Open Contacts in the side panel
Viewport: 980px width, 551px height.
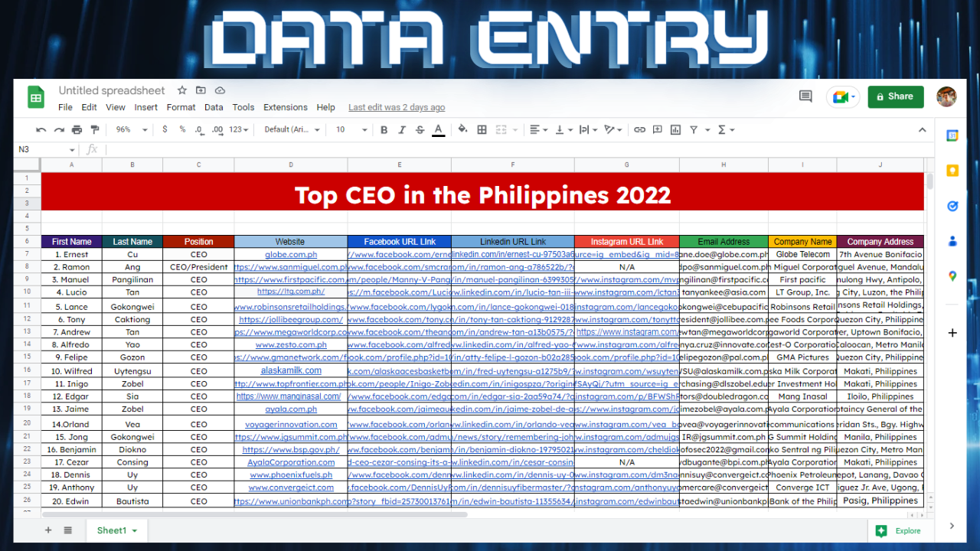tap(952, 241)
